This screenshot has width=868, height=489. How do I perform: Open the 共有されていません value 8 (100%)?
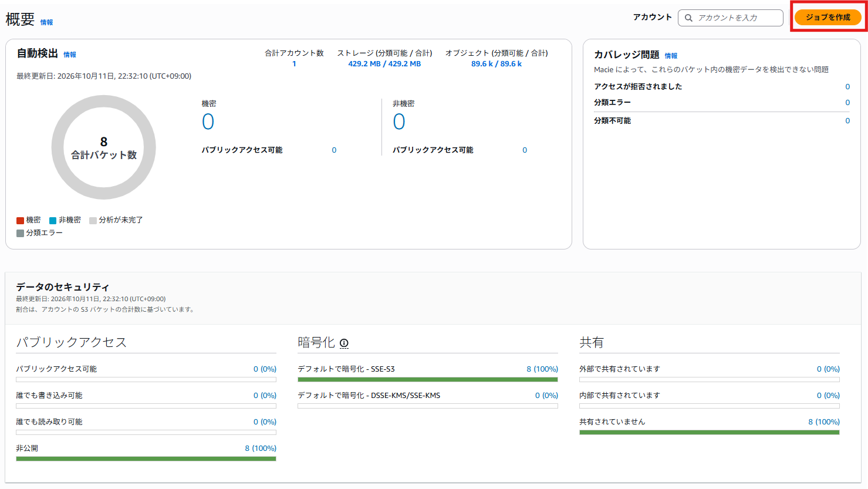[824, 422]
